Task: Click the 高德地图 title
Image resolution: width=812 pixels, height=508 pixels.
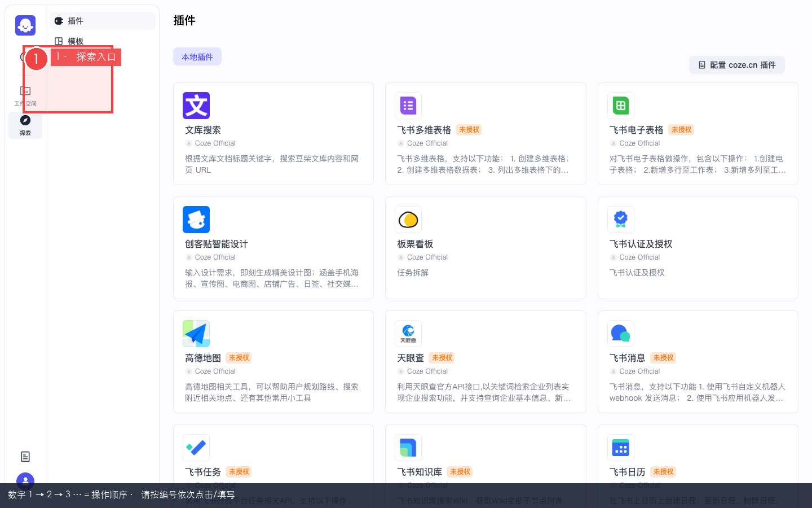Action: pos(203,358)
